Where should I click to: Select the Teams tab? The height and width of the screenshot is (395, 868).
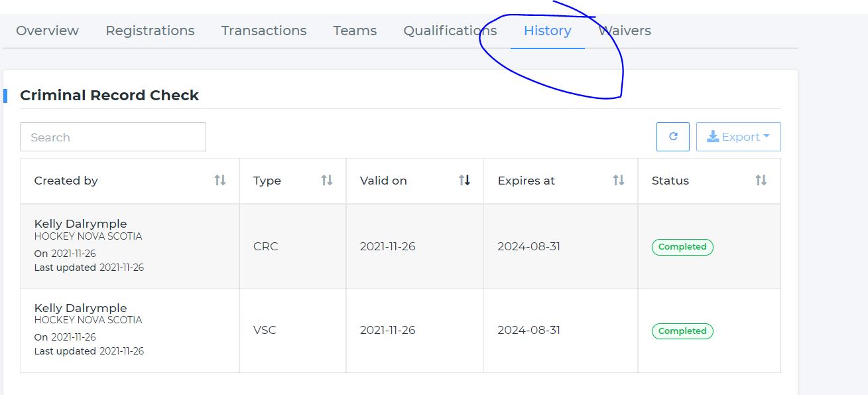(355, 31)
